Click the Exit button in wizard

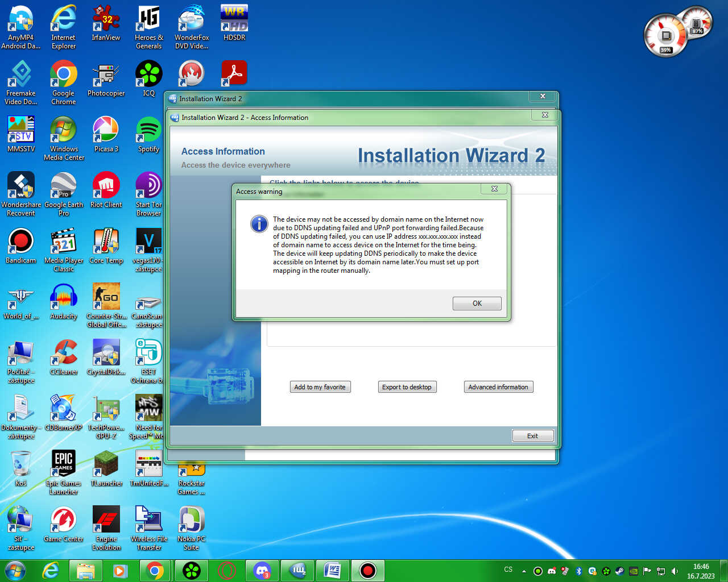532,436
